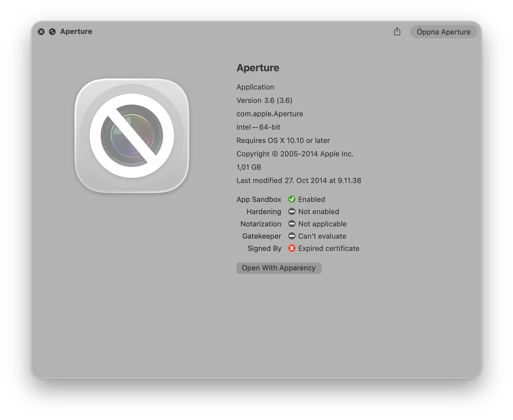Click the circular slash icon beside the title
This screenshot has height=420, width=513.
[x=52, y=32]
